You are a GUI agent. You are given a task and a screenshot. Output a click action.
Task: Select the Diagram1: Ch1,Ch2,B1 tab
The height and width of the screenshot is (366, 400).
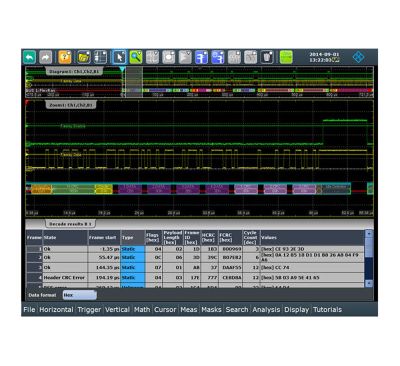point(74,72)
